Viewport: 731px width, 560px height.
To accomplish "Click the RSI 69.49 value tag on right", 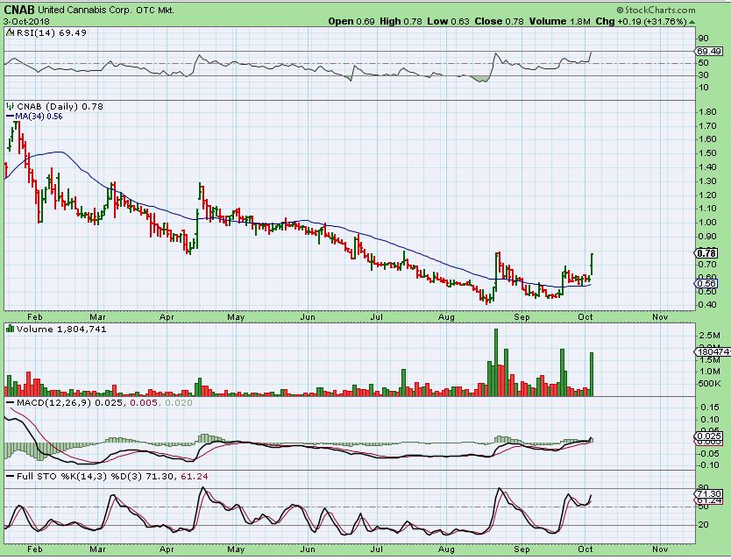I will [x=706, y=53].
